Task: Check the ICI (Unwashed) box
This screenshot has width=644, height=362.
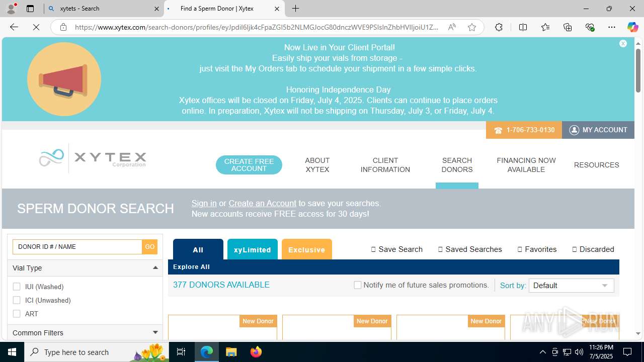Action: [17, 300]
